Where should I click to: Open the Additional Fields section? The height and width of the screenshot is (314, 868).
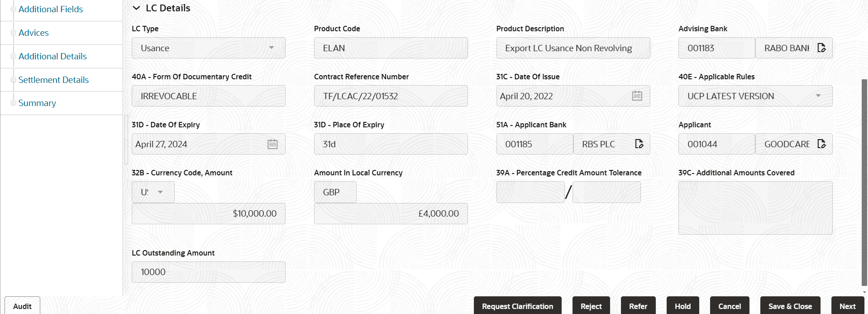50,9
